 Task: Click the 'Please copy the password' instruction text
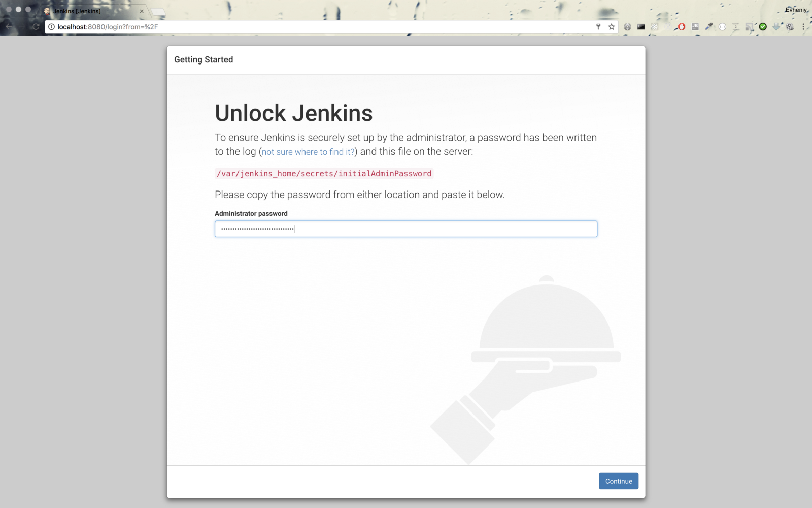(x=360, y=195)
